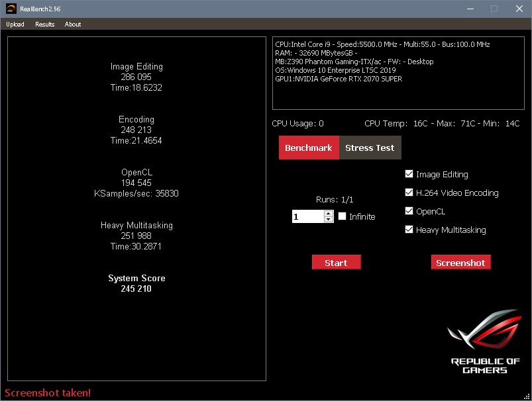Click the Encoding score 248 213
This screenshot has width=532, height=401.
(x=136, y=130)
